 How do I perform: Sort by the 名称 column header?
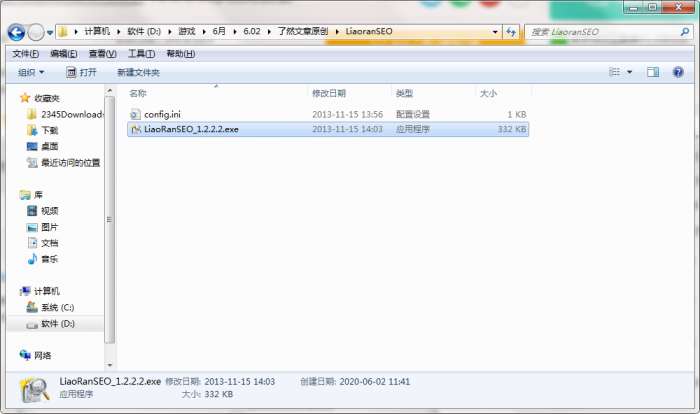[138, 93]
